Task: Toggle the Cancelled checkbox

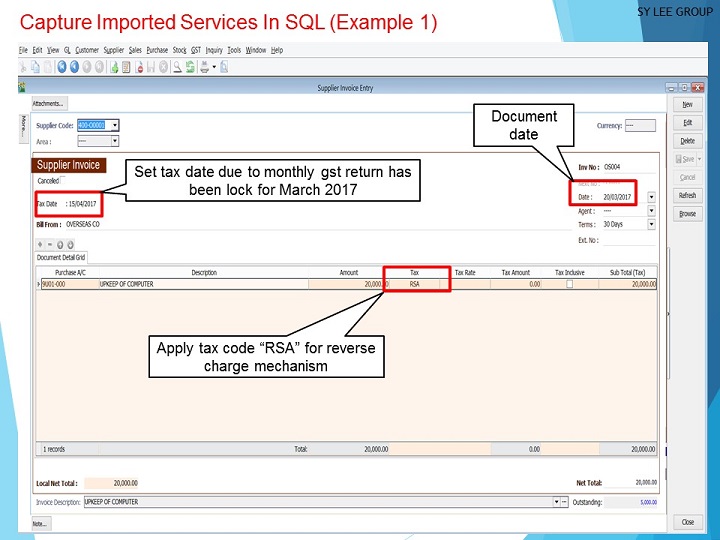Action: 63,180
